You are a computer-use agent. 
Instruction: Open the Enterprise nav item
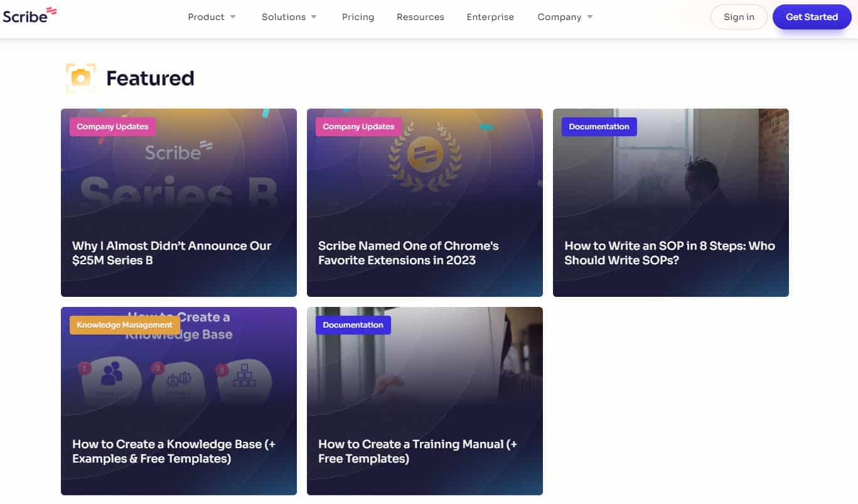(490, 17)
